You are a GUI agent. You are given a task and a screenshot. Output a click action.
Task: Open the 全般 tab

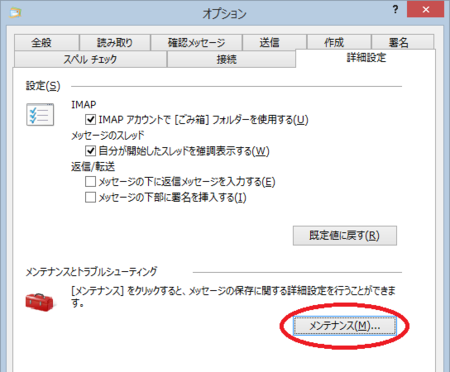(47, 43)
